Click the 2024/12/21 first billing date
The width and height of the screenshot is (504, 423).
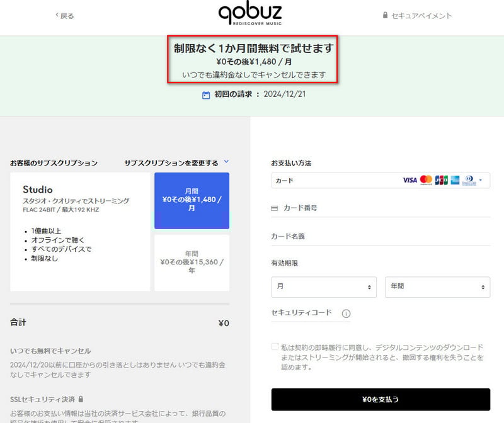tap(285, 94)
